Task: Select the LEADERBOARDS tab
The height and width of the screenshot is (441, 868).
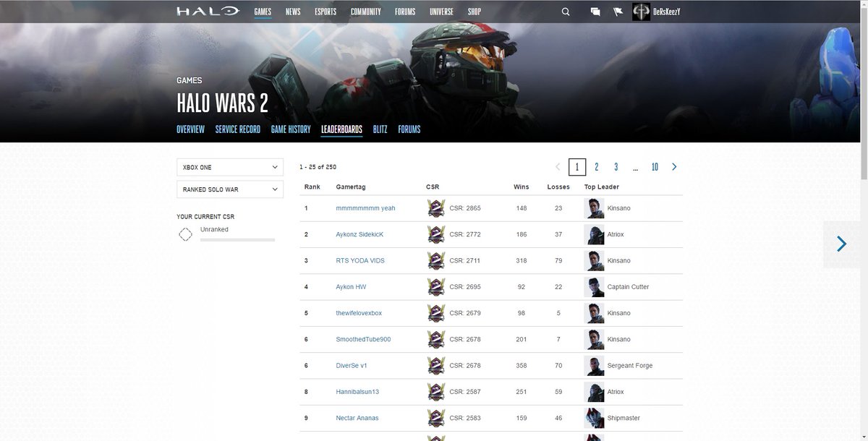Action: [341, 129]
